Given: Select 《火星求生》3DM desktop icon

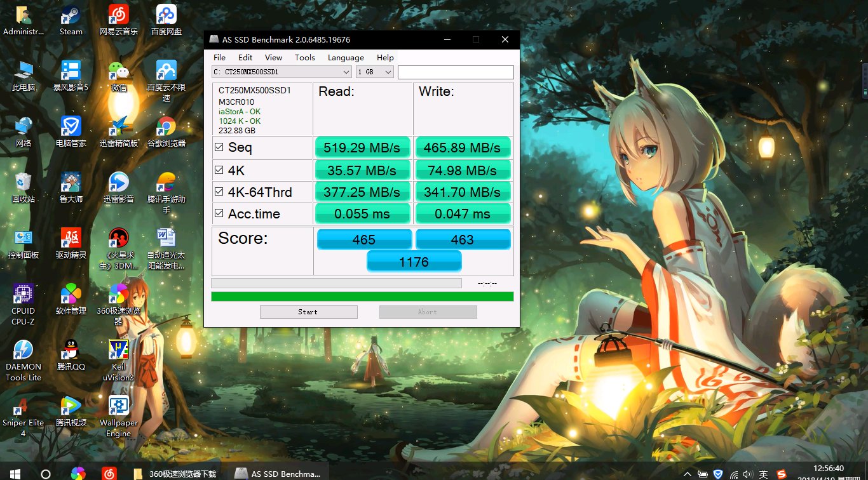Looking at the screenshot, I should (x=118, y=248).
